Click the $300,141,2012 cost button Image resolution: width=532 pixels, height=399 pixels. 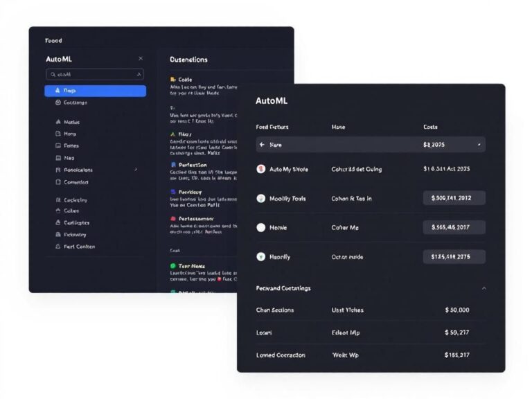(x=454, y=198)
